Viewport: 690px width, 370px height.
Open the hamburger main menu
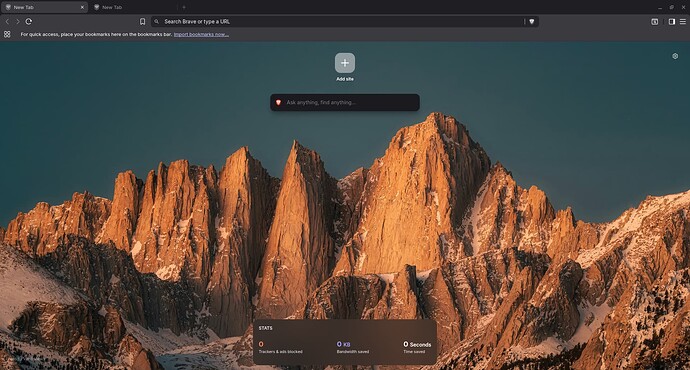click(683, 22)
